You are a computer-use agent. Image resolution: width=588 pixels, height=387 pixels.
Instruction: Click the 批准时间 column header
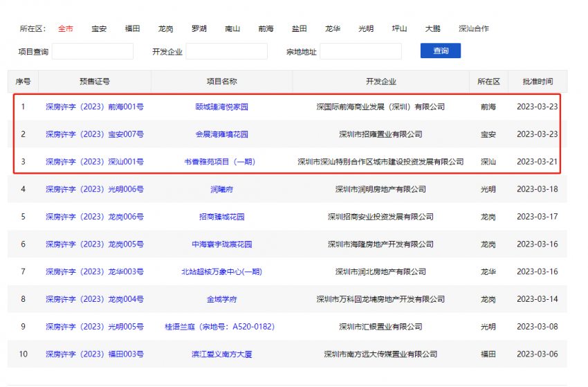[538, 82]
